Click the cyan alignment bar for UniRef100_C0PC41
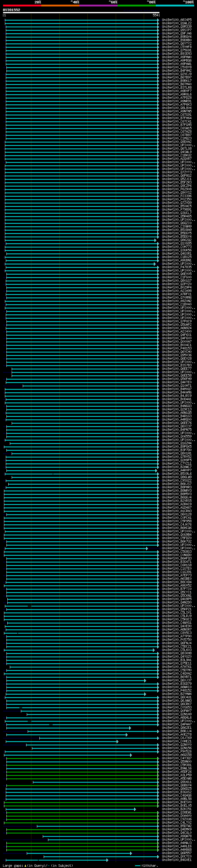 pyautogui.click(x=82, y=518)
